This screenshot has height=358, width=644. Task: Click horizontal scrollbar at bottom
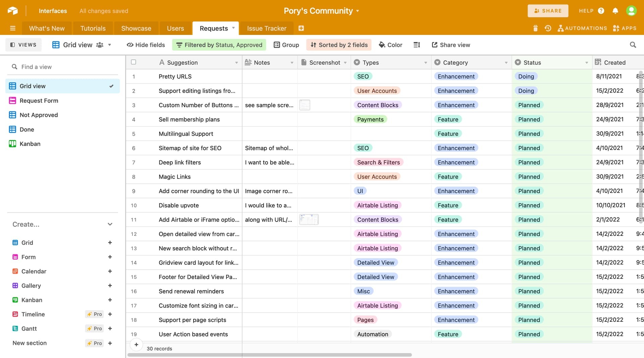point(269,355)
